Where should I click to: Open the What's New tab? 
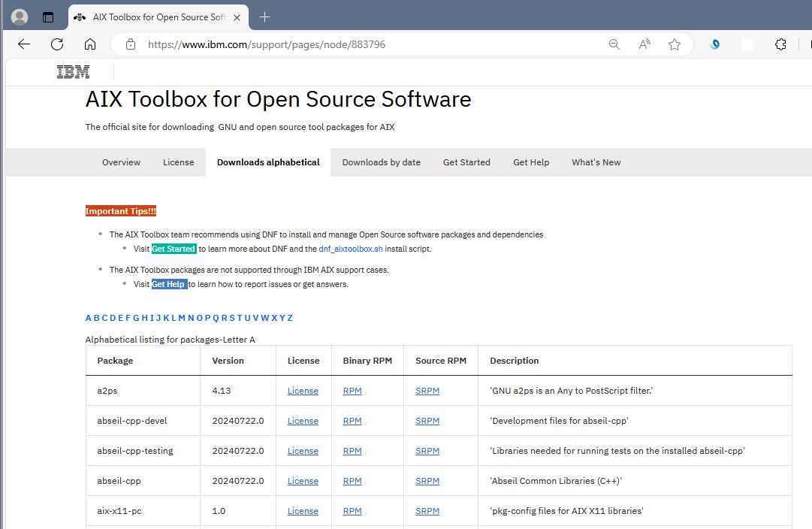596,162
